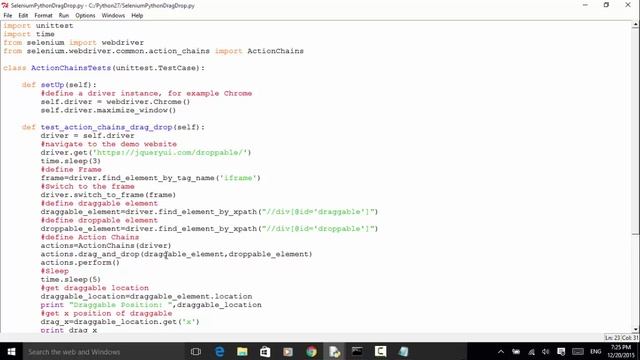Open the media player taskbar icon
Screen dimensions: 640x360
pos(288,351)
